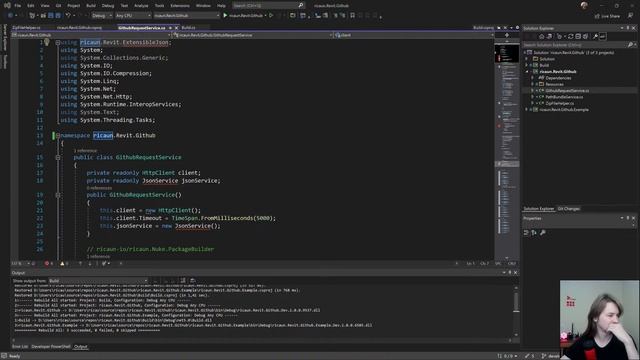Viewport: 640px width, 360px height.
Task: Click the git branch icon in status bar
Action: pos(544,356)
